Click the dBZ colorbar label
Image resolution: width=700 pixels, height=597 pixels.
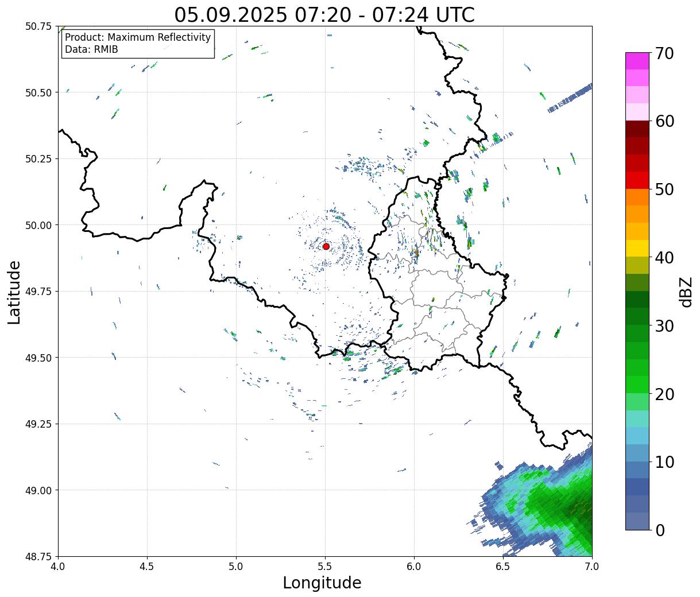[686, 291]
